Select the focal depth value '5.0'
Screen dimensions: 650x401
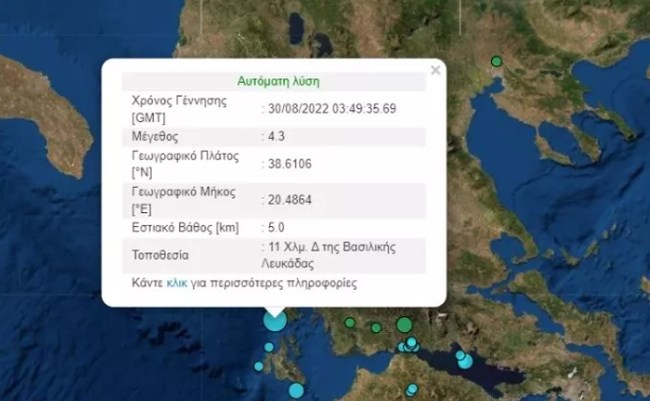coord(276,227)
